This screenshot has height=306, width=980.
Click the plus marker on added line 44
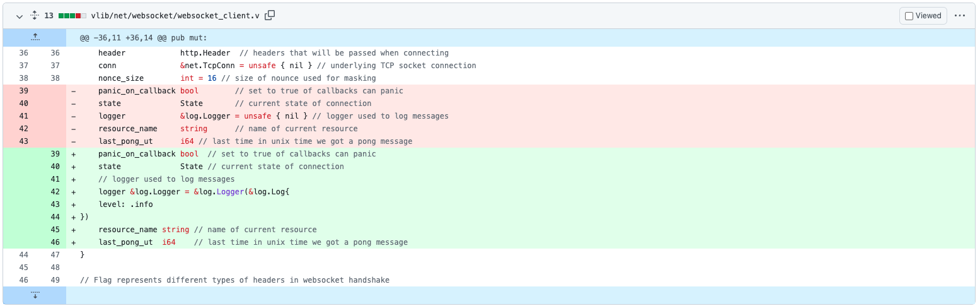[74, 217]
